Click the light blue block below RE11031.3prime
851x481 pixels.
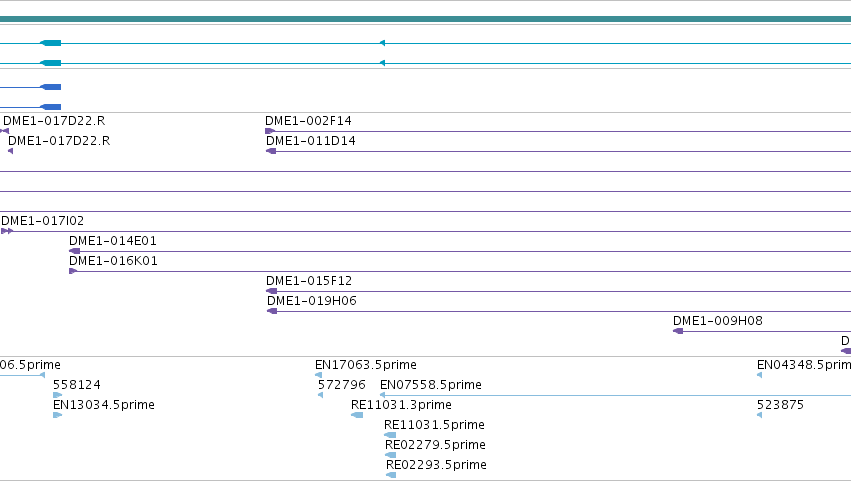tap(357, 415)
